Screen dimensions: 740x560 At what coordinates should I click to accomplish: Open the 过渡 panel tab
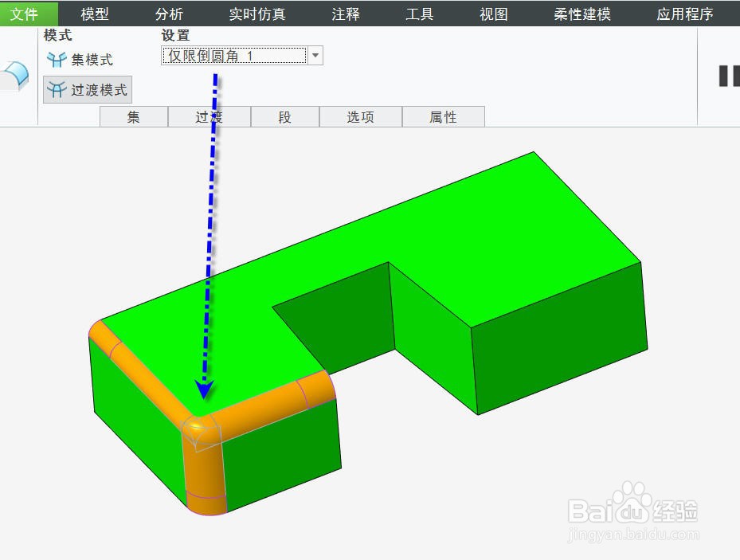click(209, 117)
